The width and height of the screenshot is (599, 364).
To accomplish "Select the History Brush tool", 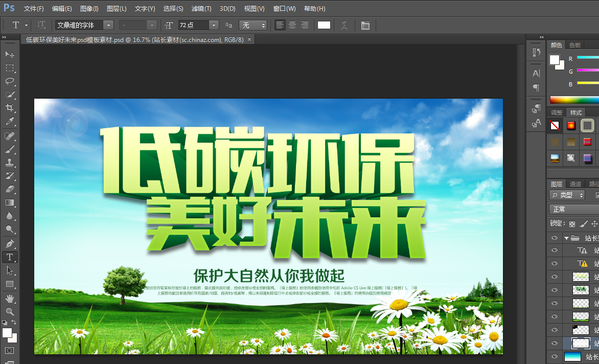I will [10, 176].
